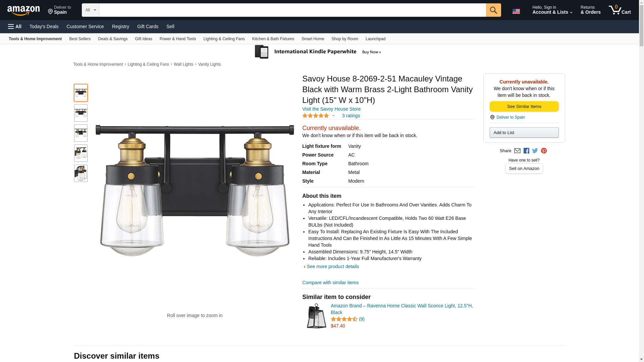Share the product via email icon
This screenshot has width=644, height=362.
(x=517, y=151)
